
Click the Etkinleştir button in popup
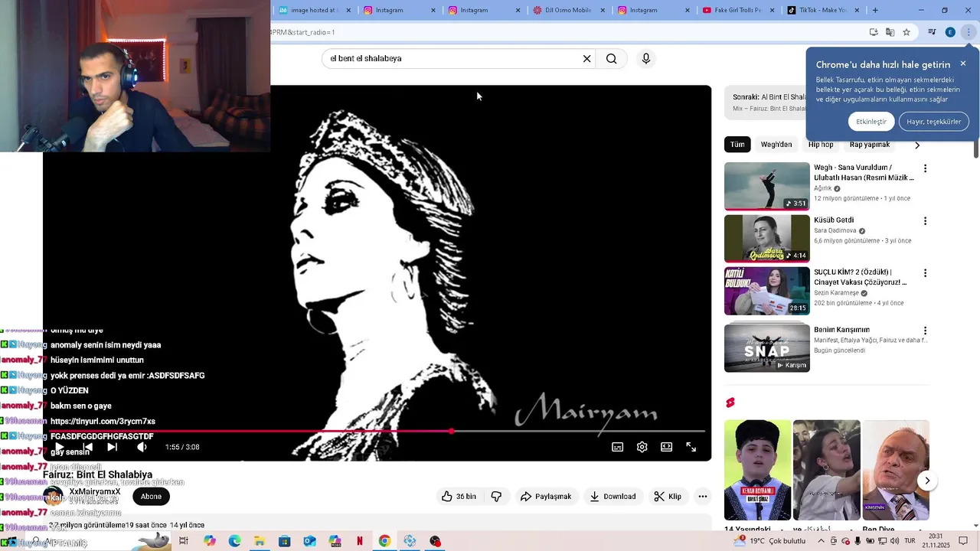[871, 122]
